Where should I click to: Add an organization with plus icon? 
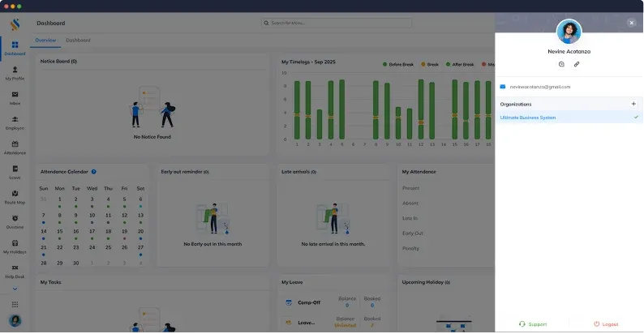[633, 104]
